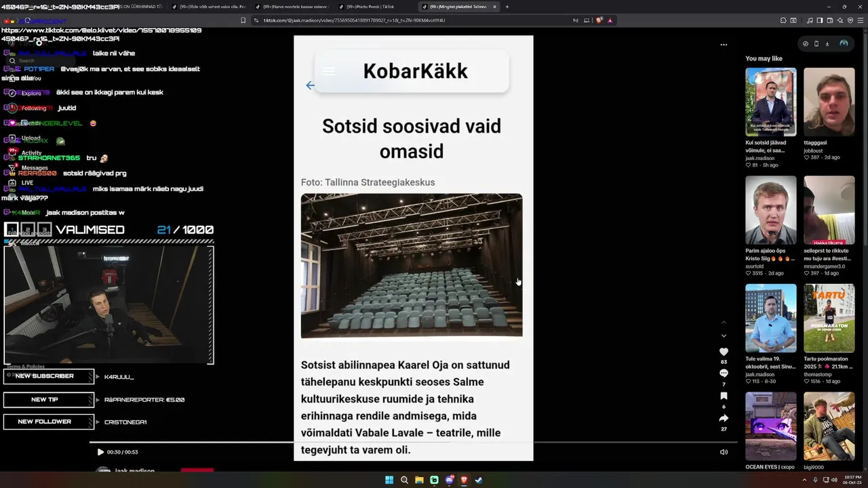Switch to the Narva noortele kaasav eelarve tab
The height and width of the screenshot is (488, 868).
293,7
